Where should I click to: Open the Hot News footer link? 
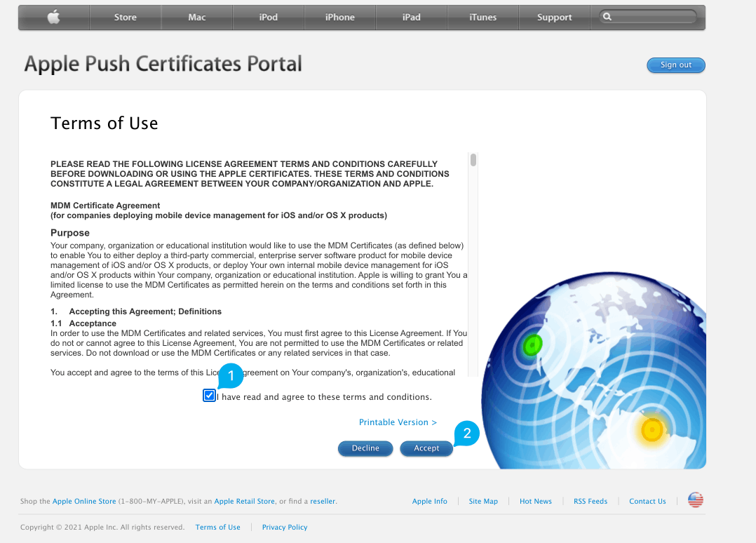tap(536, 502)
